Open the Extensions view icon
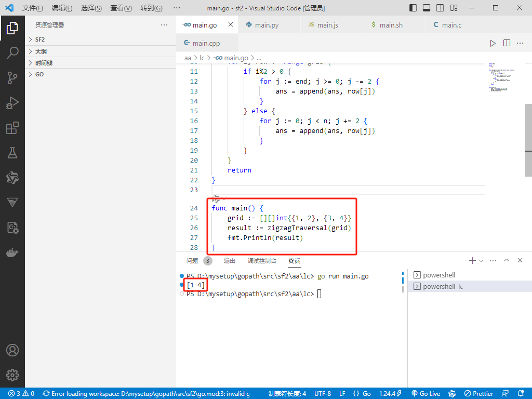 pyautogui.click(x=12, y=128)
